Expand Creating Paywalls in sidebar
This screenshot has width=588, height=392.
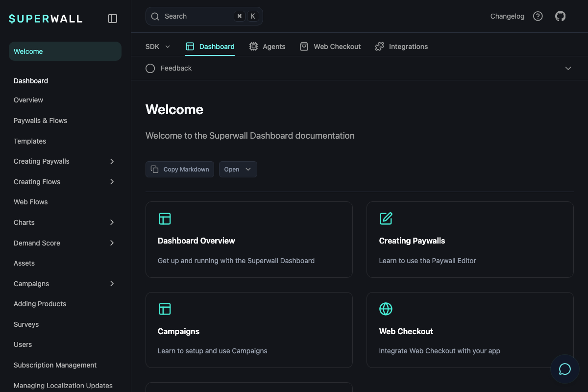tap(112, 161)
